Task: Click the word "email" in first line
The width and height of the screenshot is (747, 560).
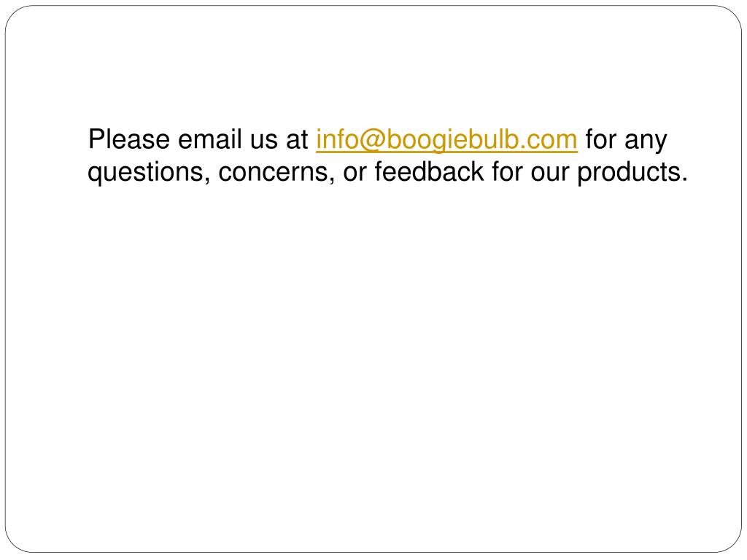Action: 210,139
